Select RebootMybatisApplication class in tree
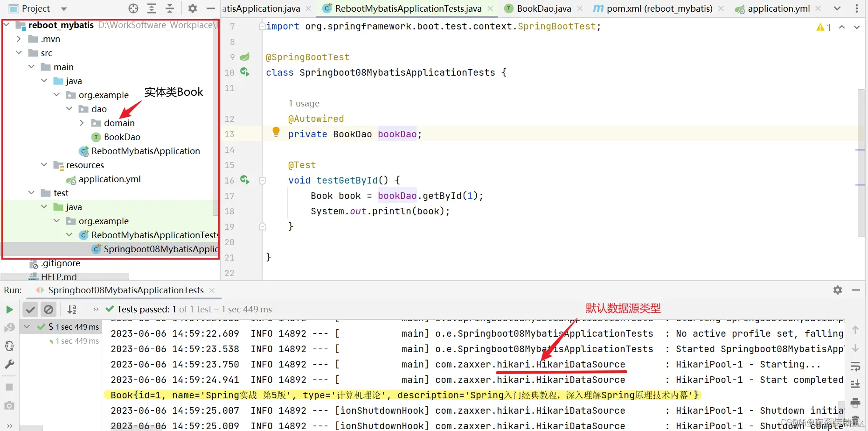Image resolution: width=868 pixels, height=431 pixels. coord(146,151)
